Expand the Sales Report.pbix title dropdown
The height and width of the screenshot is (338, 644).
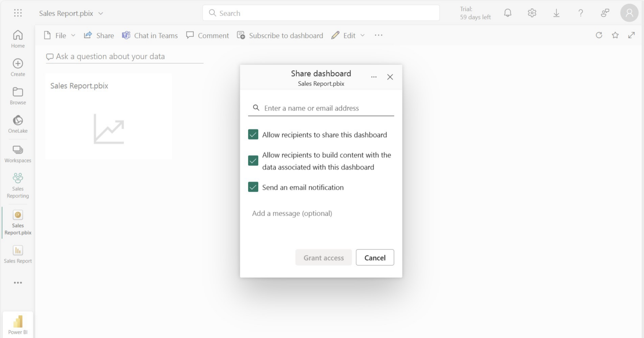pos(101,13)
